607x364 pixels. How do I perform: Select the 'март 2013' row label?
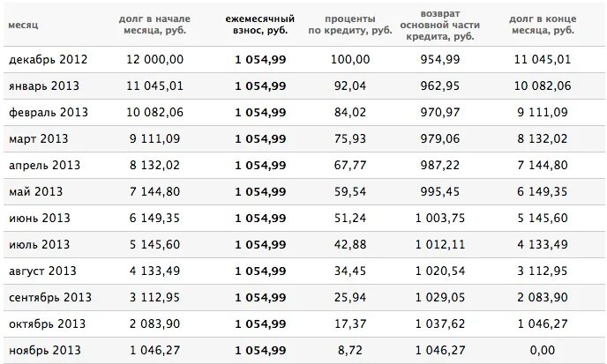coord(38,139)
